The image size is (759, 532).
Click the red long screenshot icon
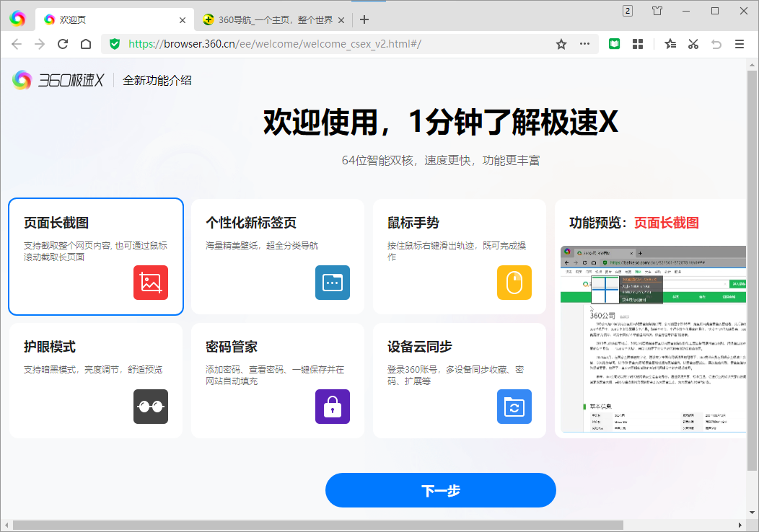tap(151, 283)
